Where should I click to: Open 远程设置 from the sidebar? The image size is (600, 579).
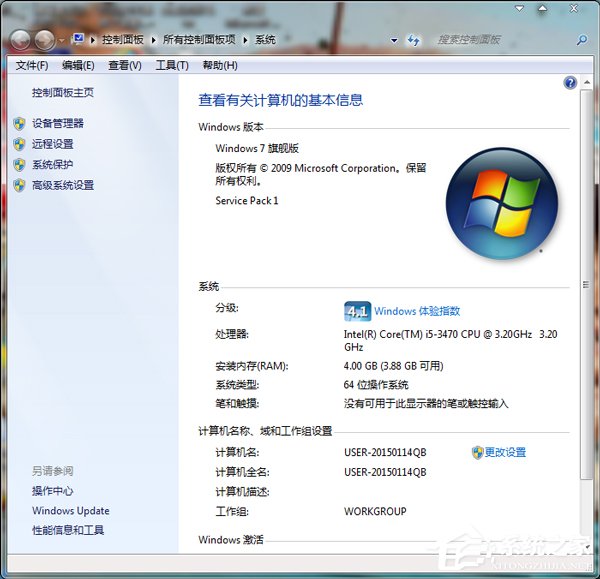[53, 144]
